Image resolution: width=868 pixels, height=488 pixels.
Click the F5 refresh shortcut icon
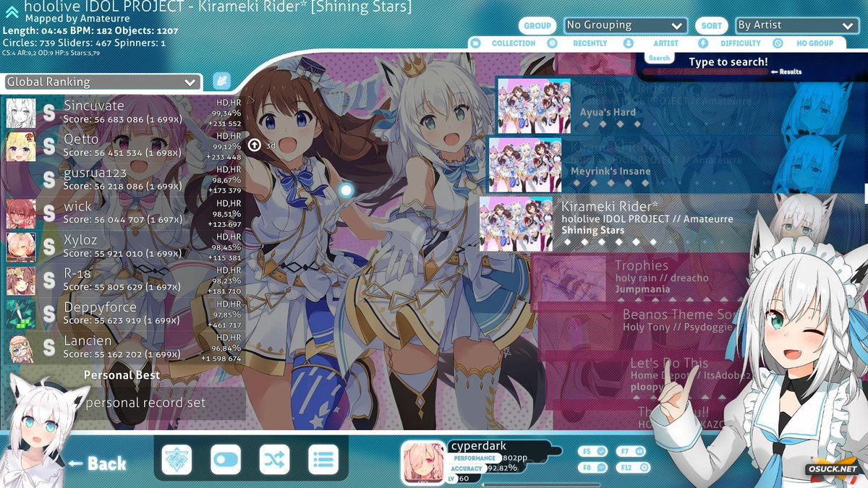pos(594,451)
